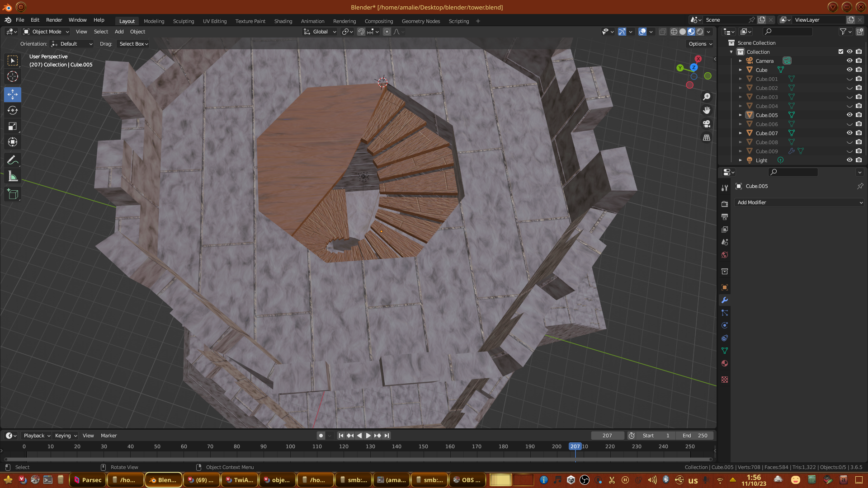Select the Measure tool

(x=13, y=177)
